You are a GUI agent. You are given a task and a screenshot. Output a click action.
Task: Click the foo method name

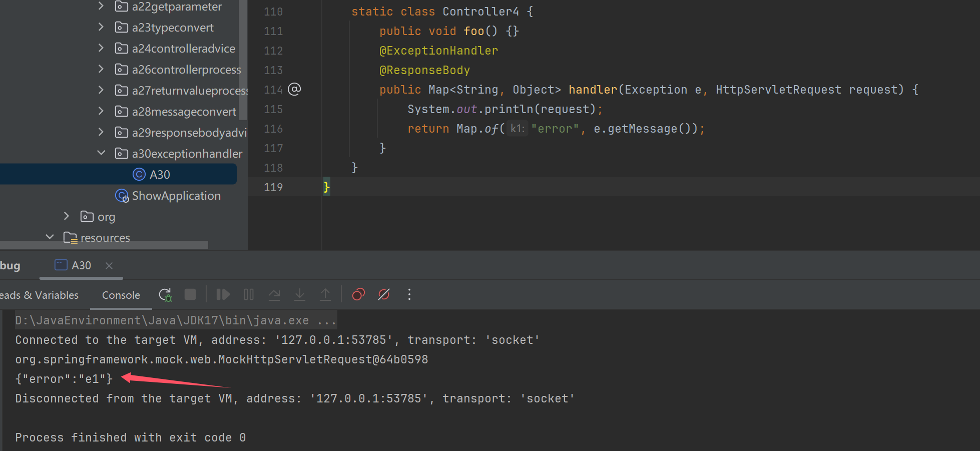(x=474, y=31)
